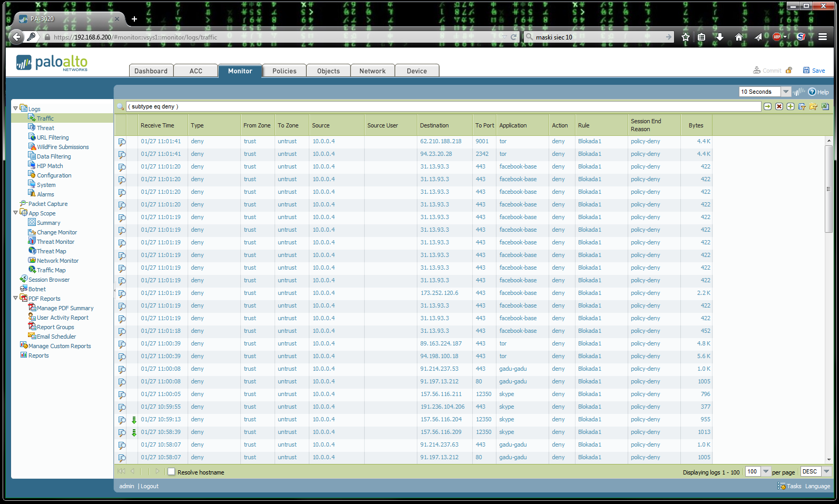The image size is (839, 504).
Task: Open User Activity Report
Action: (x=63, y=318)
